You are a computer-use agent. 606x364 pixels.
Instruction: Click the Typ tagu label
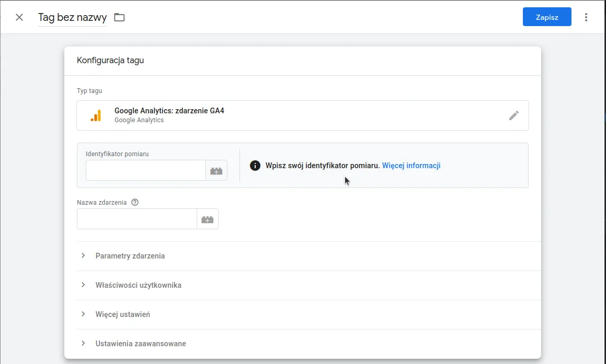pyautogui.click(x=89, y=91)
